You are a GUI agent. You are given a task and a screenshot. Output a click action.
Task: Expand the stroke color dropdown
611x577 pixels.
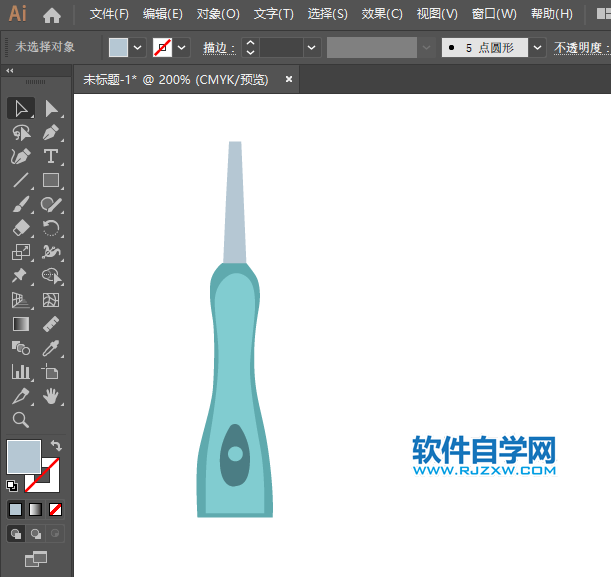point(182,48)
